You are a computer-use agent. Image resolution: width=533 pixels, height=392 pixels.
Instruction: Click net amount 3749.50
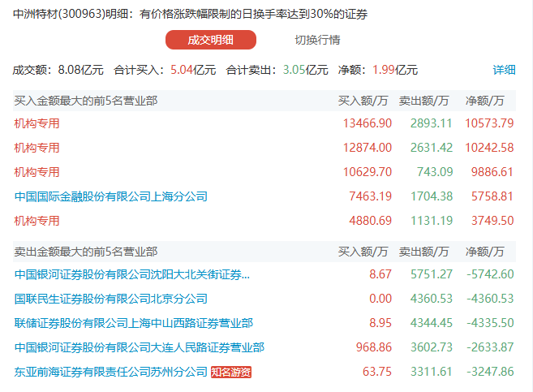point(492,221)
